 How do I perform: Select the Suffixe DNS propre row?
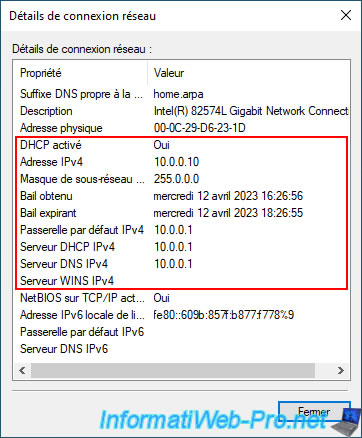182,94
